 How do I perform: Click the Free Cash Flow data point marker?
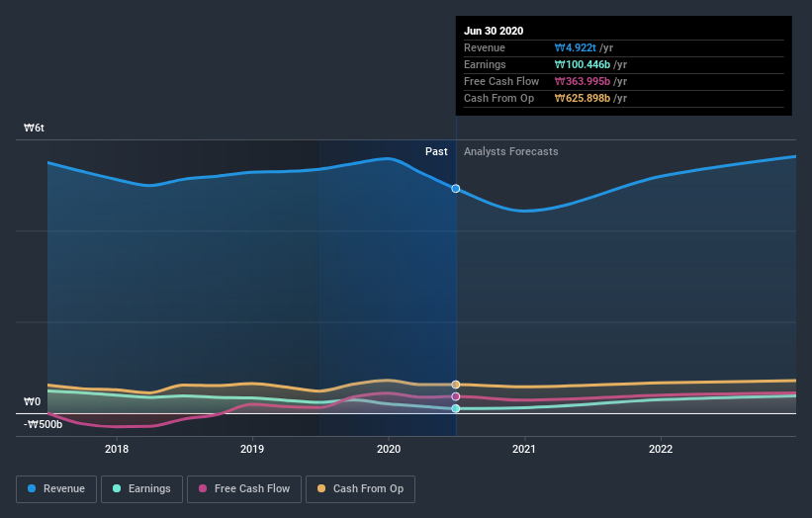coord(456,396)
